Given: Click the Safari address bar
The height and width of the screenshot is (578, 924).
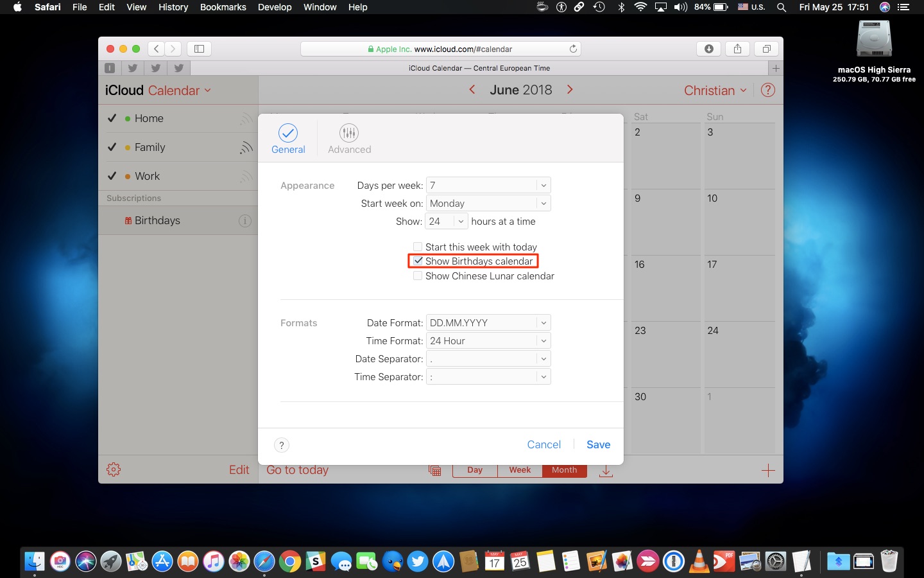Looking at the screenshot, I should click(x=441, y=49).
